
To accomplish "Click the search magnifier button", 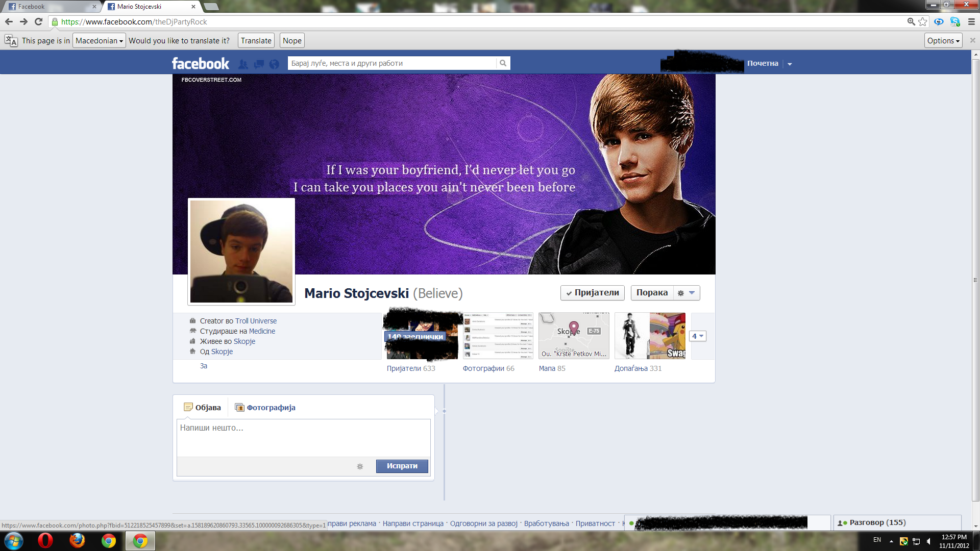I will (x=503, y=63).
